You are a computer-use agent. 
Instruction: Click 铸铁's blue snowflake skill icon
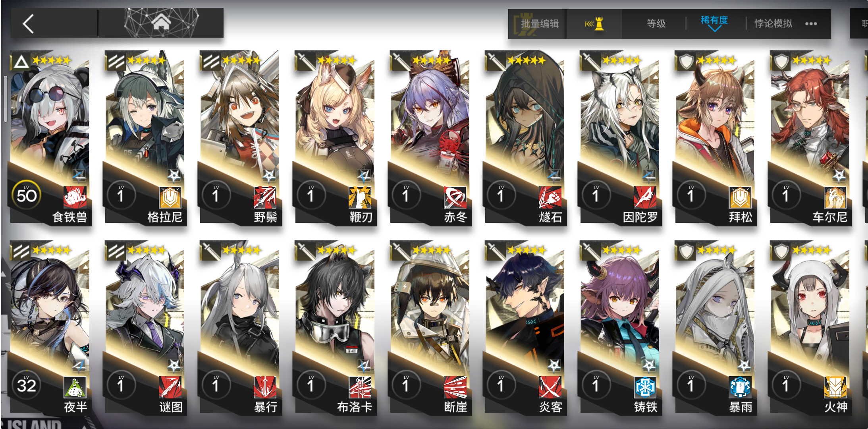[x=645, y=387]
